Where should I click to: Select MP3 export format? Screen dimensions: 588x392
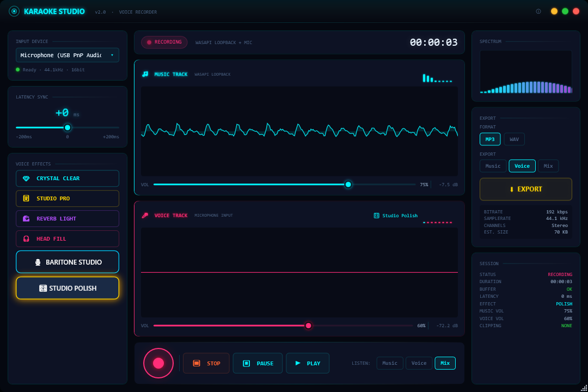click(x=490, y=139)
